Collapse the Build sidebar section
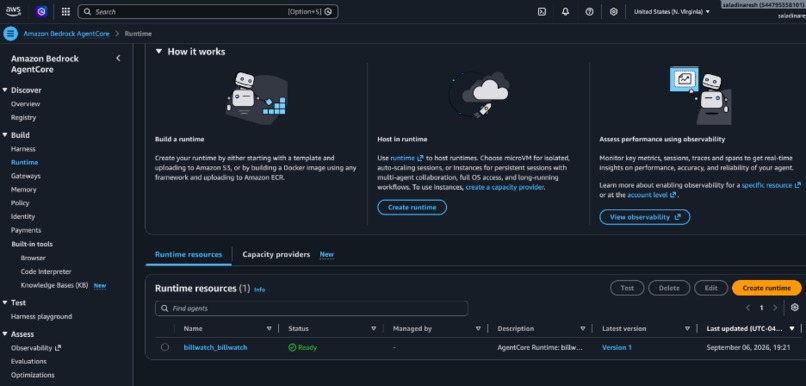 tap(5, 135)
